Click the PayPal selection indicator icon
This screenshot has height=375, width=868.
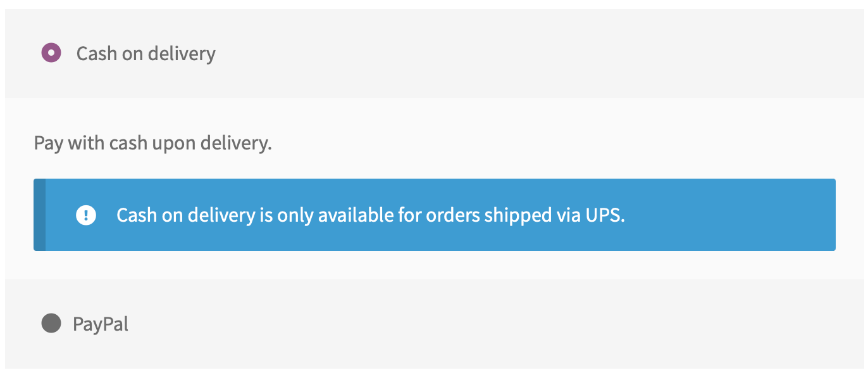click(51, 324)
